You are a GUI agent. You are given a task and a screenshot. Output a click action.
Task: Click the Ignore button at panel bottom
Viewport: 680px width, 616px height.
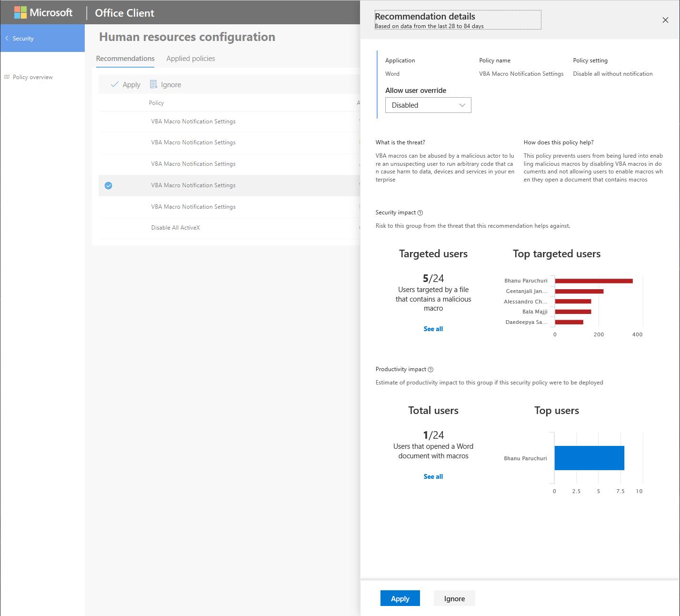pyautogui.click(x=454, y=598)
